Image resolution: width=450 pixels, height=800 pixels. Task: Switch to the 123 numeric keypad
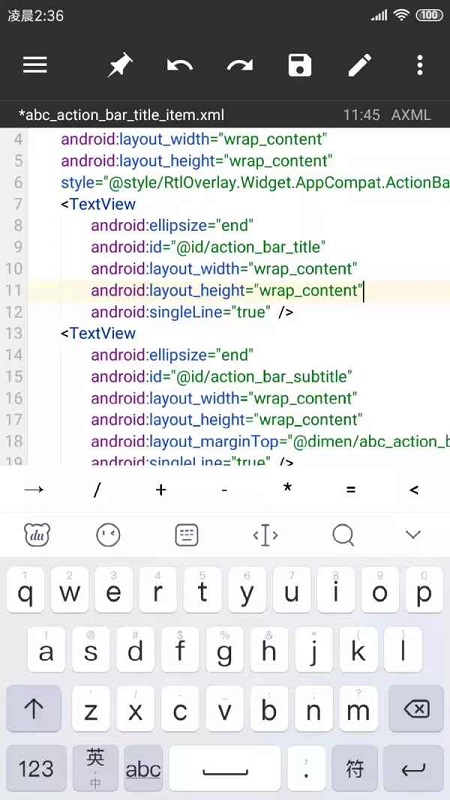[36, 768]
